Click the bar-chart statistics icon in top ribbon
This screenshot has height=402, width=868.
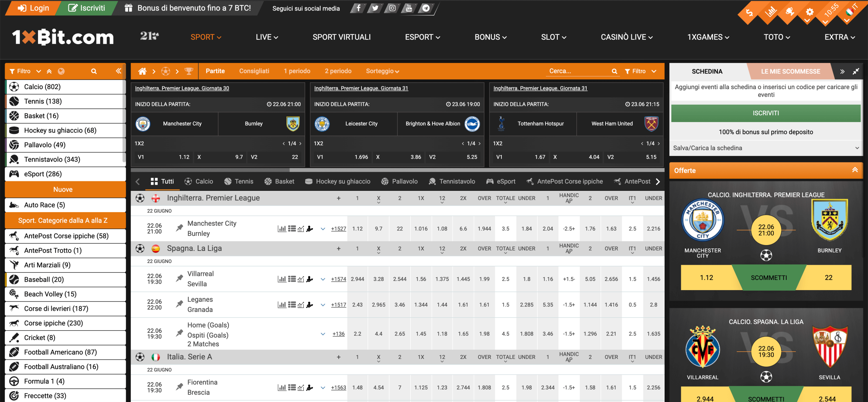[770, 12]
